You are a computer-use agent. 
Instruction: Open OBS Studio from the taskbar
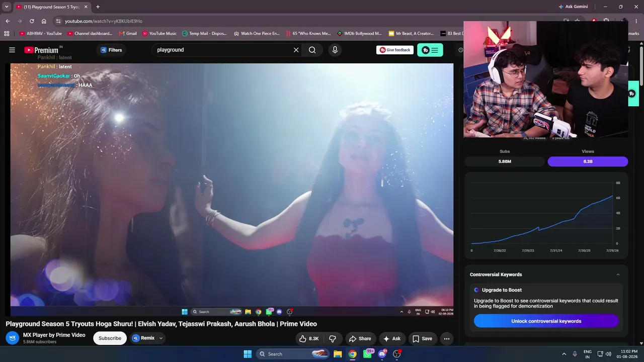(397, 354)
